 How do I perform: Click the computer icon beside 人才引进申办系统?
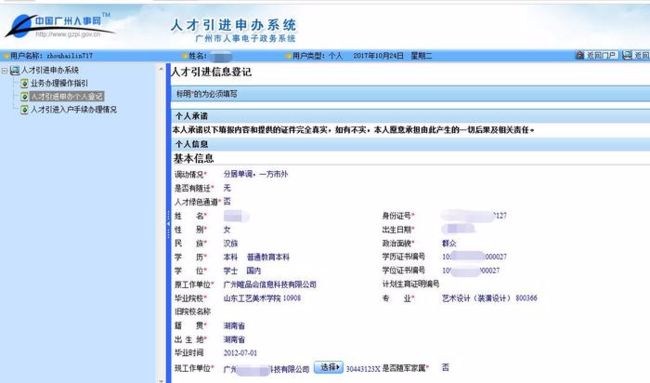pyautogui.click(x=15, y=70)
